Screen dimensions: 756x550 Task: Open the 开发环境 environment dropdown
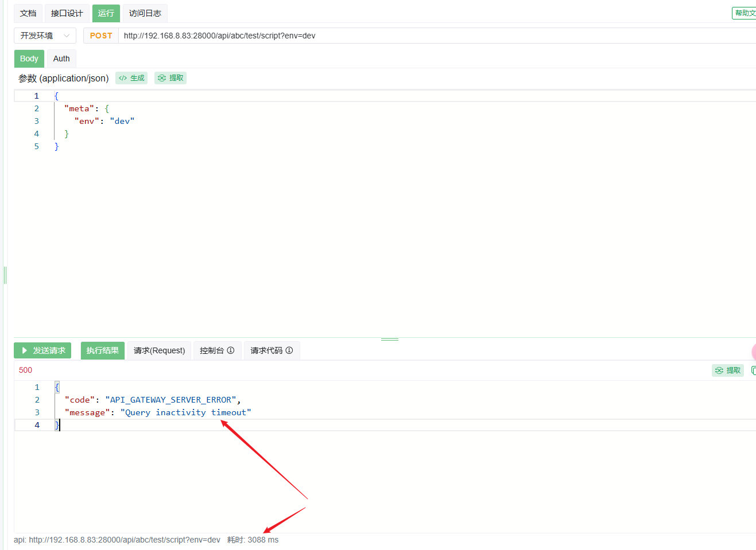pyautogui.click(x=45, y=36)
